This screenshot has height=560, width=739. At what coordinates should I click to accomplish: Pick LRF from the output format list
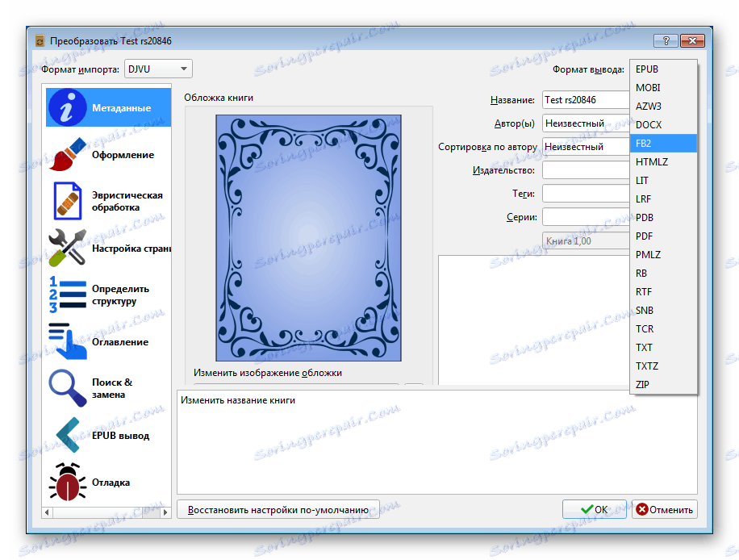coord(663,199)
